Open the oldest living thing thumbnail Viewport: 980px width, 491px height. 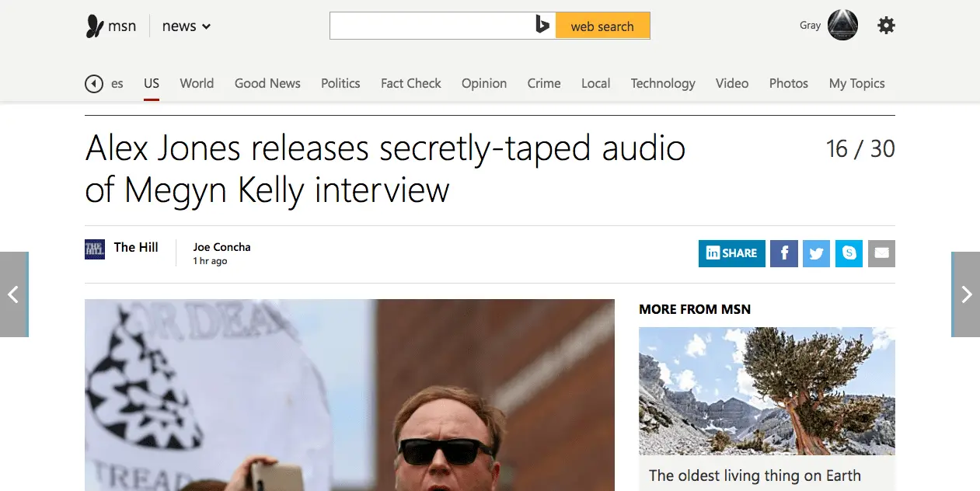pyautogui.click(x=766, y=391)
